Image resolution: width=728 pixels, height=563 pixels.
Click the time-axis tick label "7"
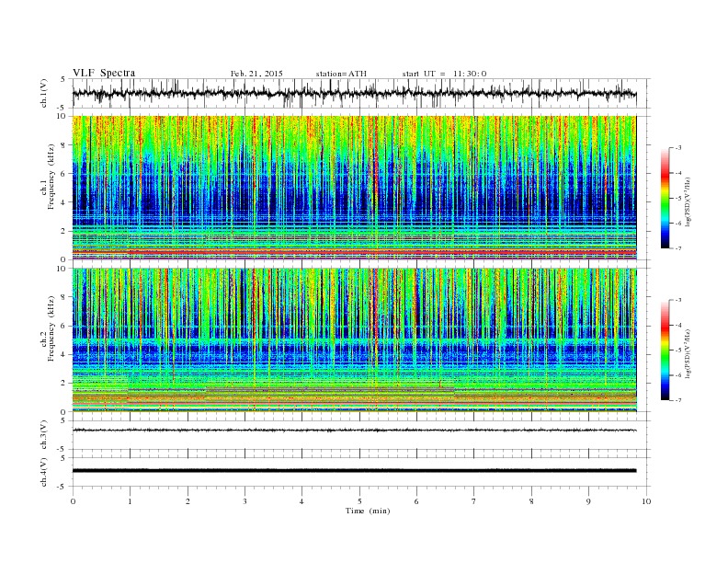click(474, 501)
